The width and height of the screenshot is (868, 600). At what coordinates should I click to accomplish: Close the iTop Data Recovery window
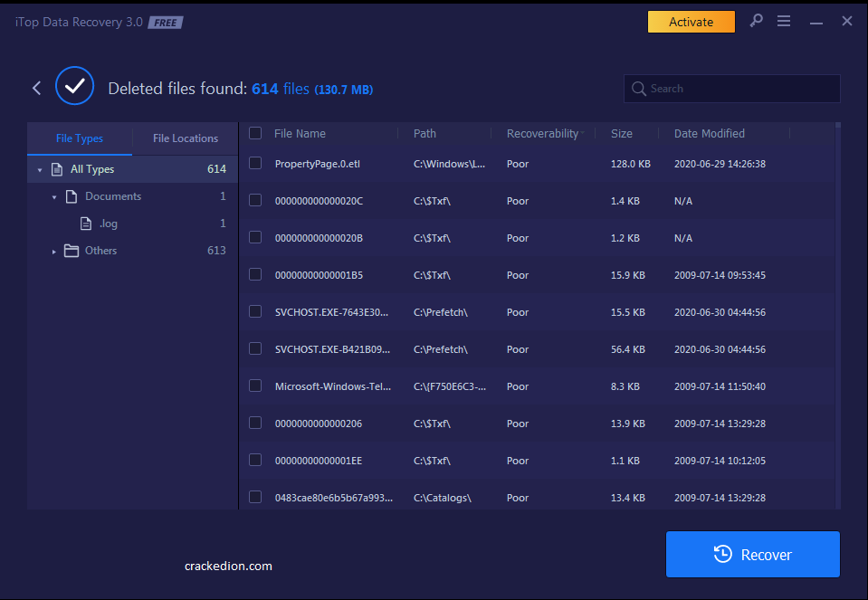click(x=847, y=21)
